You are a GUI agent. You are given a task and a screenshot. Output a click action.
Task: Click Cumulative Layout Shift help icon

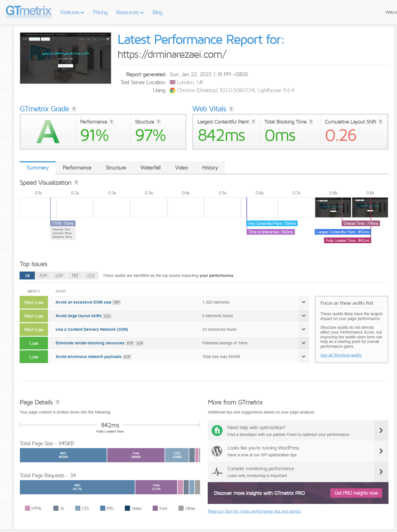381,122
